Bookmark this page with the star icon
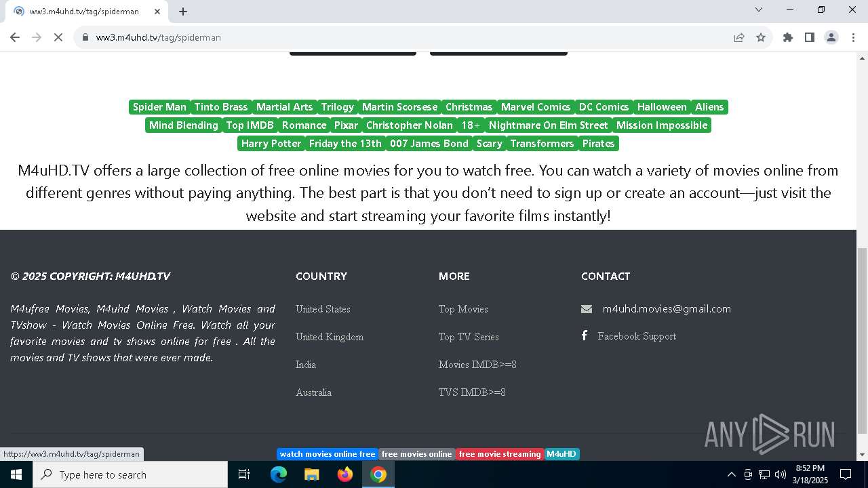The height and width of the screenshot is (488, 868). (x=761, y=37)
